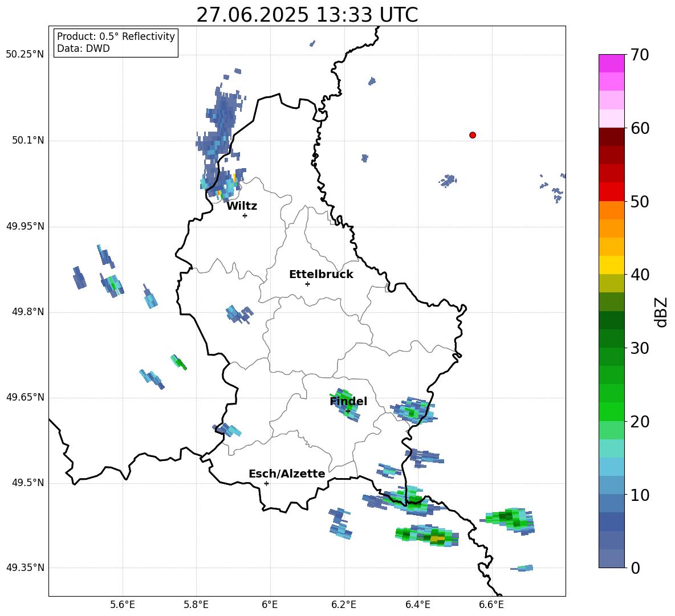Click the Findel cross marker
The height and width of the screenshot is (616, 675).
click(x=348, y=411)
